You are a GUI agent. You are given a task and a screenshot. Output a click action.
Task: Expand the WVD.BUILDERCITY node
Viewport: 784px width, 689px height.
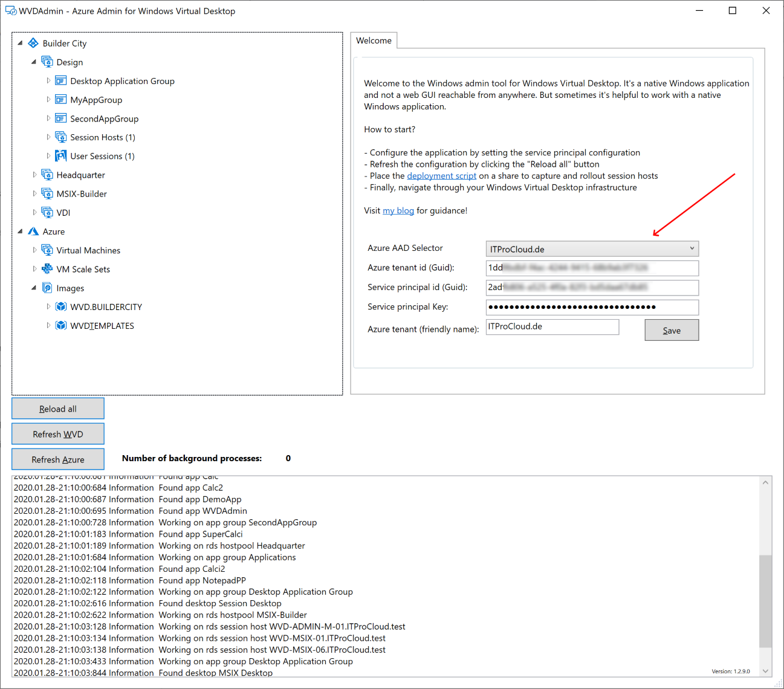pyautogui.click(x=48, y=307)
